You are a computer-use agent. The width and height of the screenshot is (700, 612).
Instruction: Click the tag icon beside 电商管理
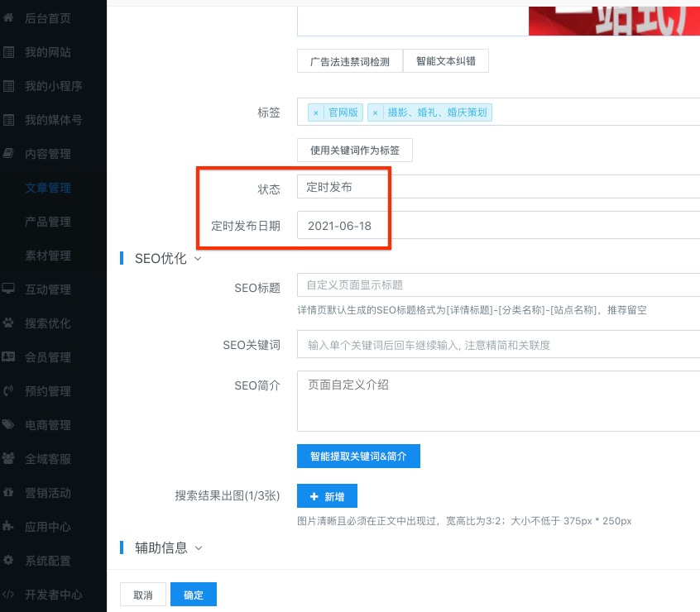[x=9, y=425]
